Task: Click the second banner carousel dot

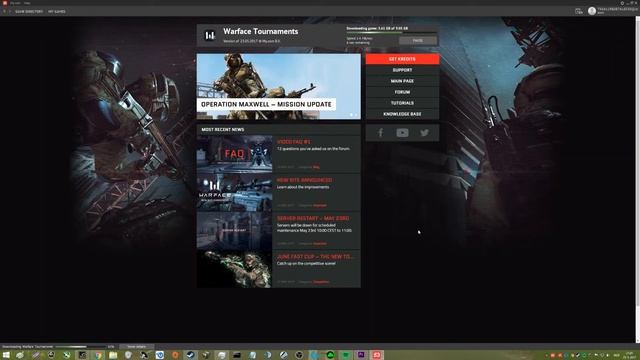Action: [356, 115]
